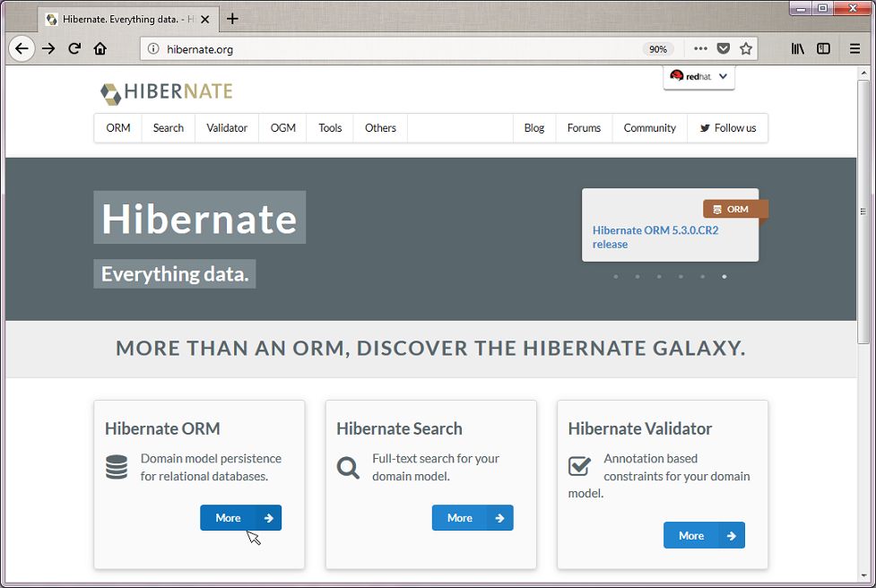The height and width of the screenshot is (588, 876).
Task: Open the Others menu item
Action: pyautogui.click(x=380, y=128)
